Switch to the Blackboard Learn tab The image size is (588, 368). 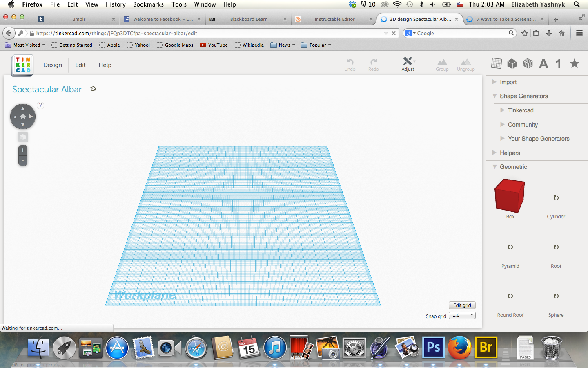249,19
